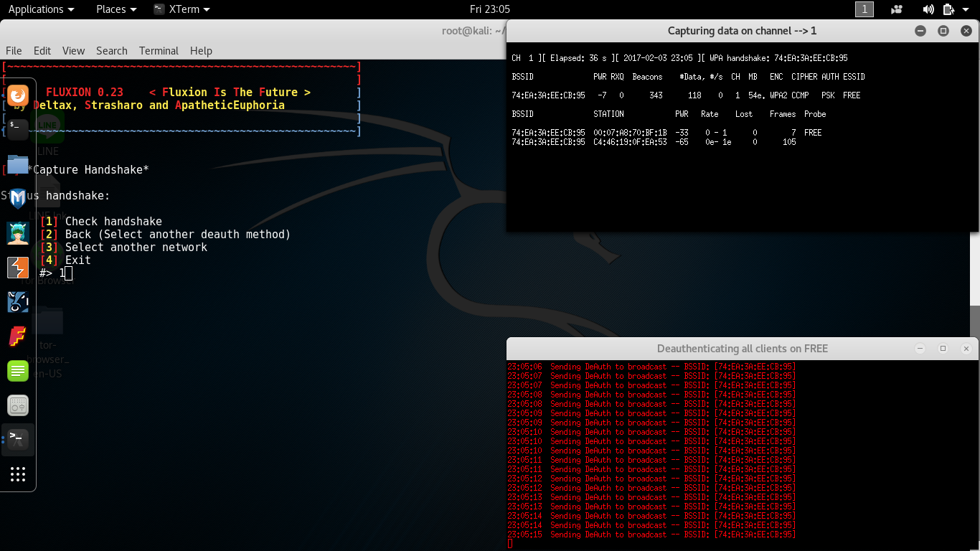The image size is (980, 551).
Task: Launch Firefox from the dock
Action: 18,95
